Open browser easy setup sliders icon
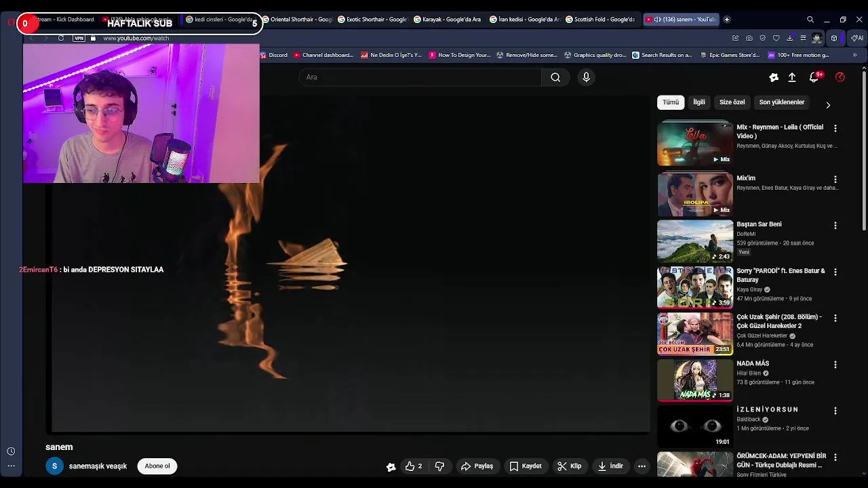This screenshot has height=488, width=868. pos(803,38)
